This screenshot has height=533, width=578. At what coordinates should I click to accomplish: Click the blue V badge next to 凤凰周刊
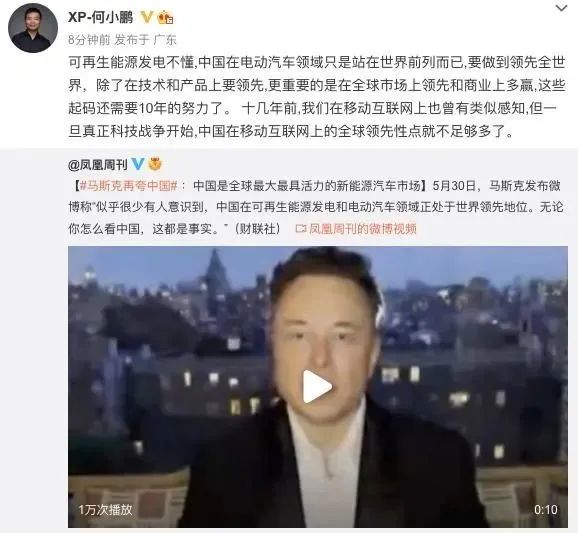click(x=137, y=164)
